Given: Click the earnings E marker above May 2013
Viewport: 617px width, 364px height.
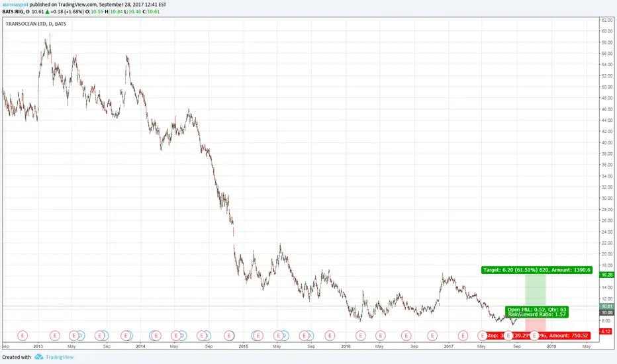Looking at the screenshot, I should (x=73, y=336).
